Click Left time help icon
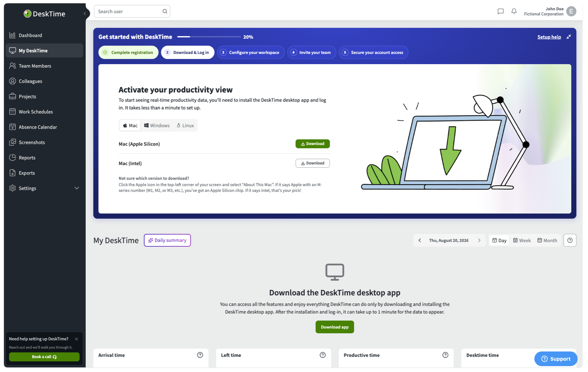 point(322,355)
